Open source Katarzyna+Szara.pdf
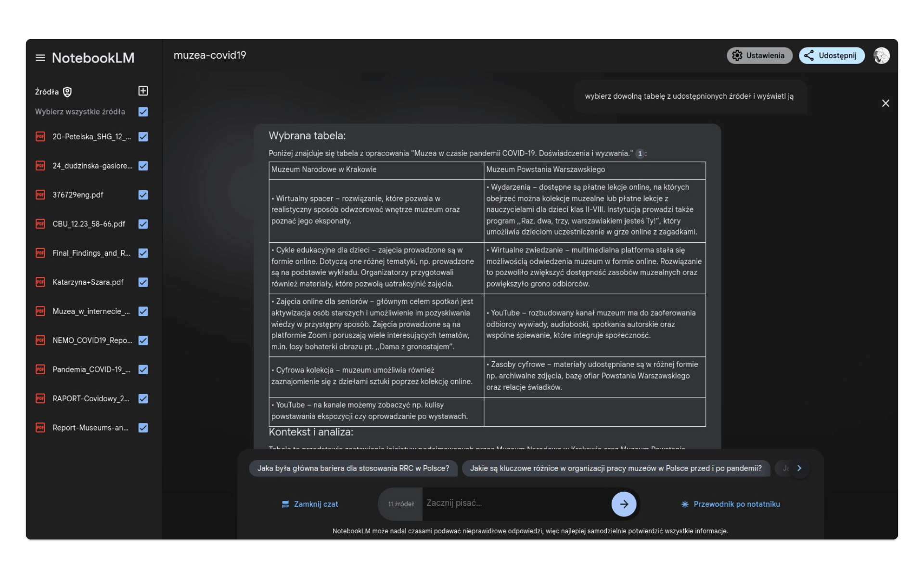Viewport: 924px width, 578px height. tap(88, 282)
